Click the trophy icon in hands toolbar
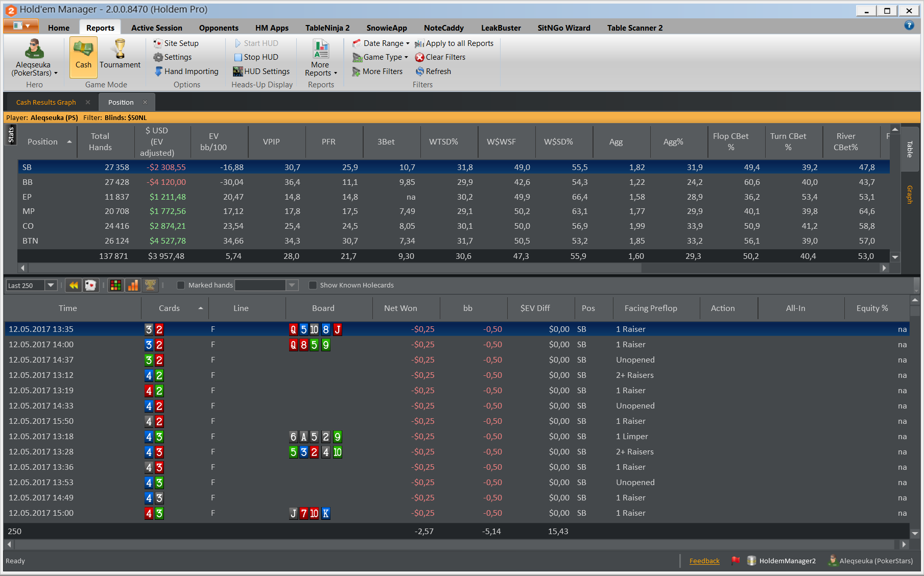924x576 pixels. click(x=150, y=285)
